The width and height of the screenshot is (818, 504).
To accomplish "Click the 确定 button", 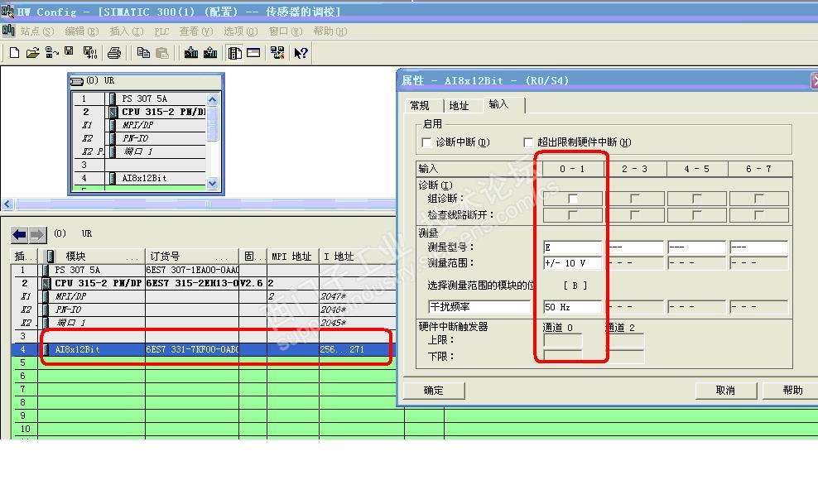I will pos(434,391).
